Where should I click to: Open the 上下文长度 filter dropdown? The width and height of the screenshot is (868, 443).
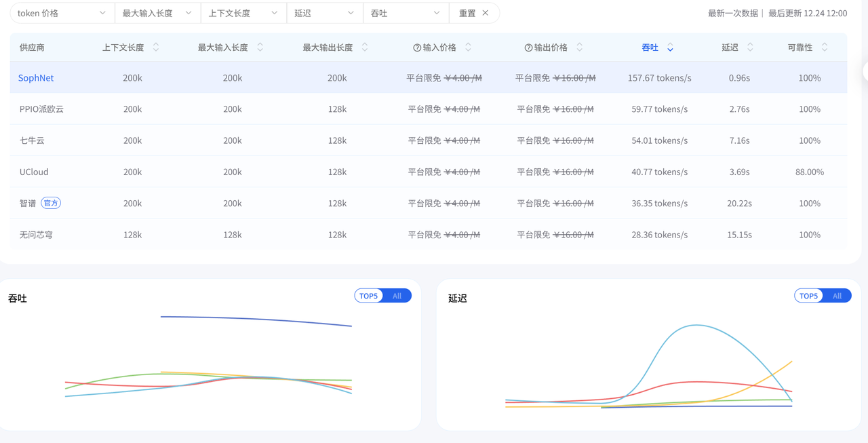point(243,13)
